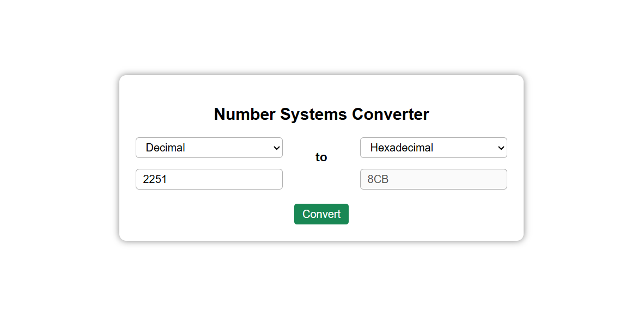
Task: Click the Number Systems Converter title
Action: (x=321, y=114)
